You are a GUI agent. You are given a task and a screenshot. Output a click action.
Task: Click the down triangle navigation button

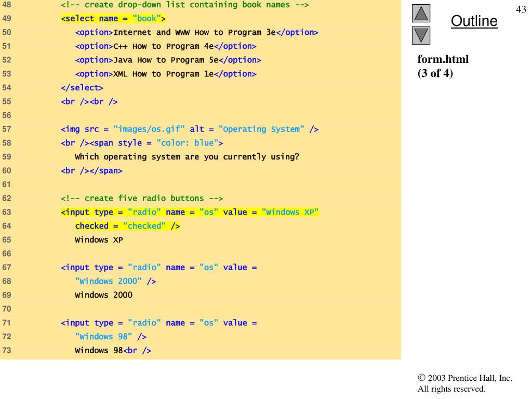click(421, 36)
